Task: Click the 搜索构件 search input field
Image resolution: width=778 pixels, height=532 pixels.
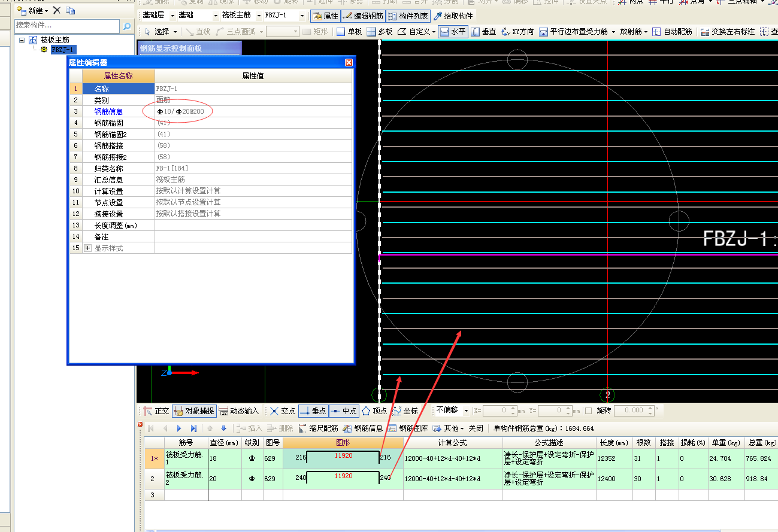Action: click(x=67, y=26)
